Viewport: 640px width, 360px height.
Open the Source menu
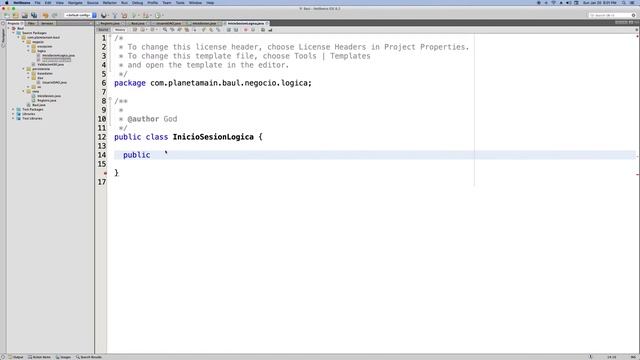[x=93, y=3]
